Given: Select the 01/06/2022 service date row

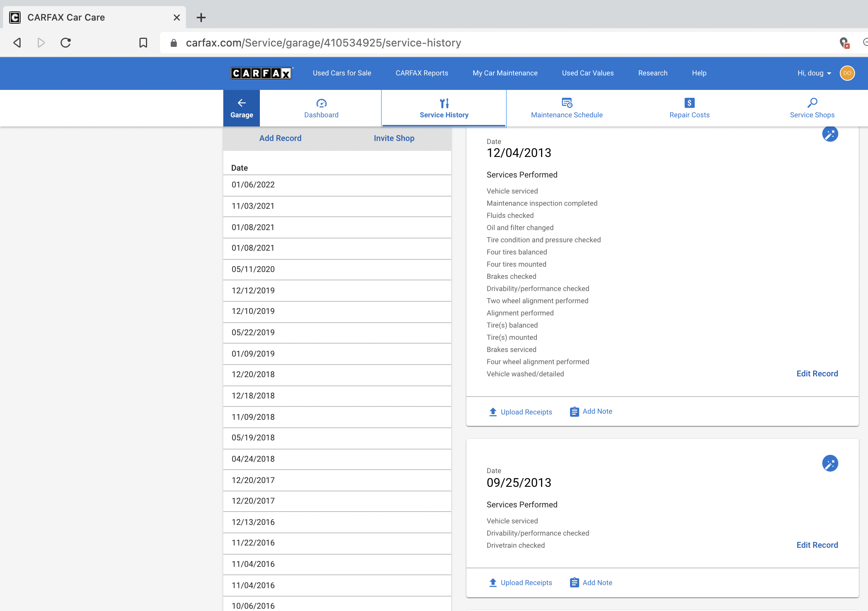Looking at the screenshot, I should point(337,185).
